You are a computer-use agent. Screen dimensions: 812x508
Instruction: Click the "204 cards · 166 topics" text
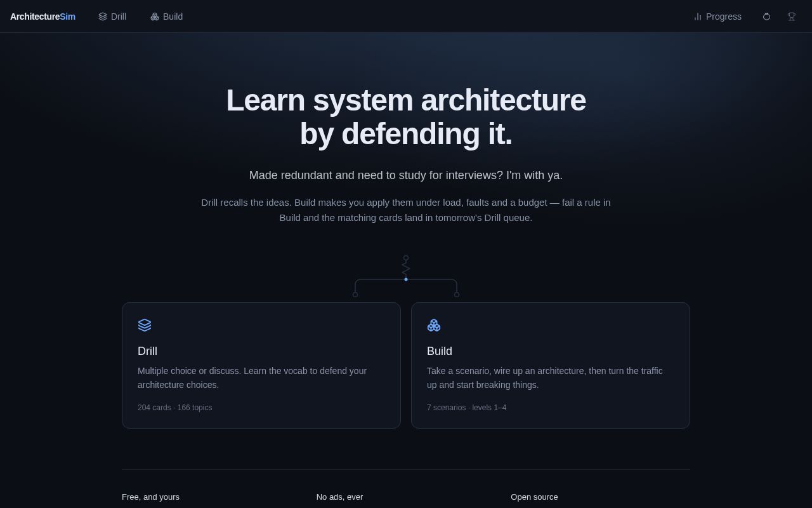(x=175, y=408)
